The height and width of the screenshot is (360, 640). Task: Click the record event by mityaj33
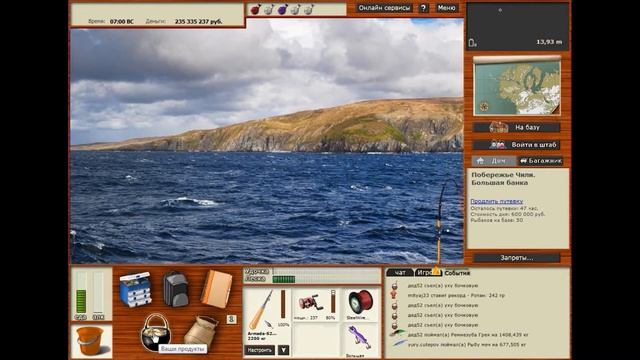(x=456, y=295)
